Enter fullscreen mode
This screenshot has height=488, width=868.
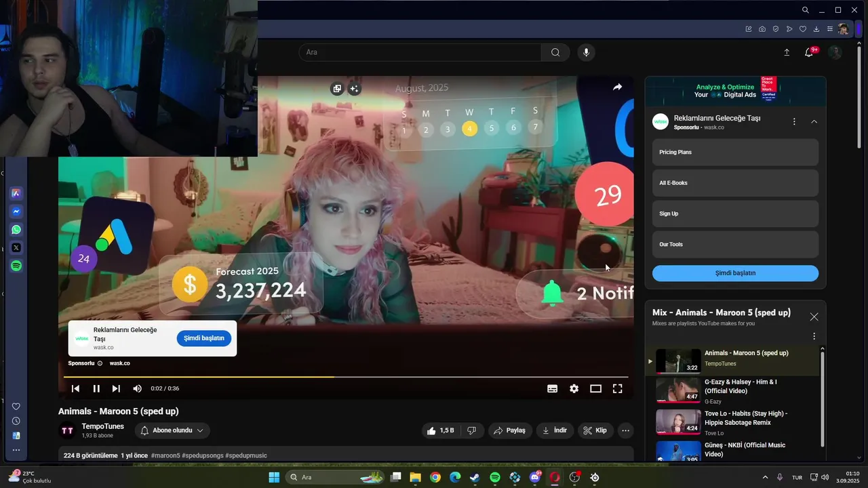[618, 388]
